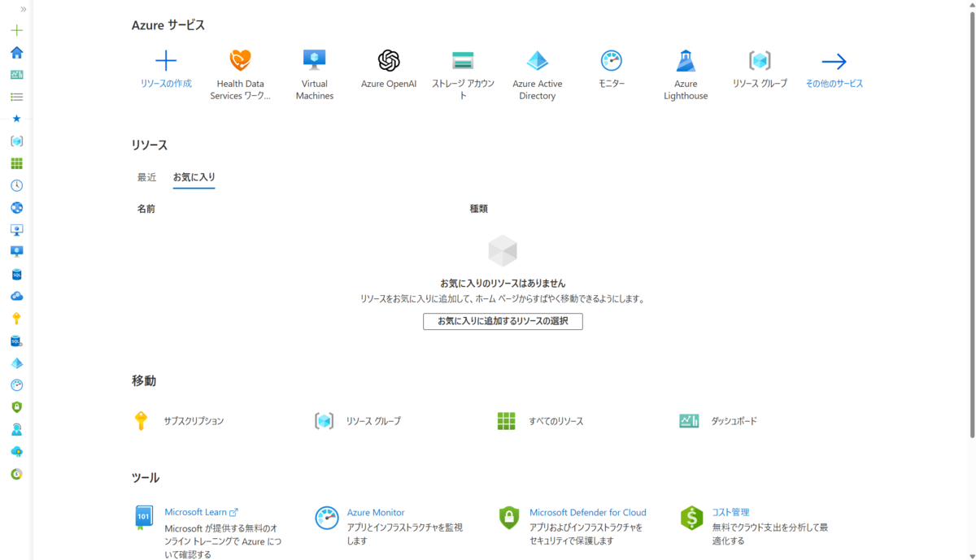Open リソース グループ in the Azure services row
Viewport: 976px width, 560px height.
(x=760, y=70)
